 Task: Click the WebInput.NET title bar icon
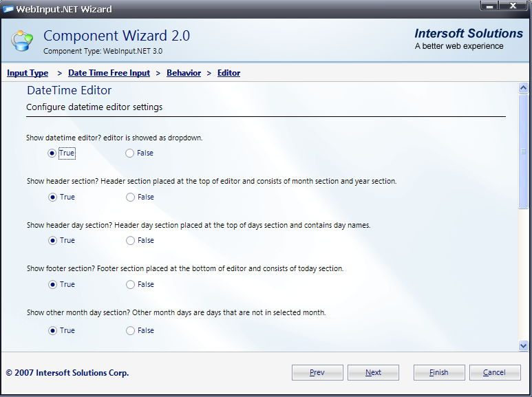click(x=8, y=9)
